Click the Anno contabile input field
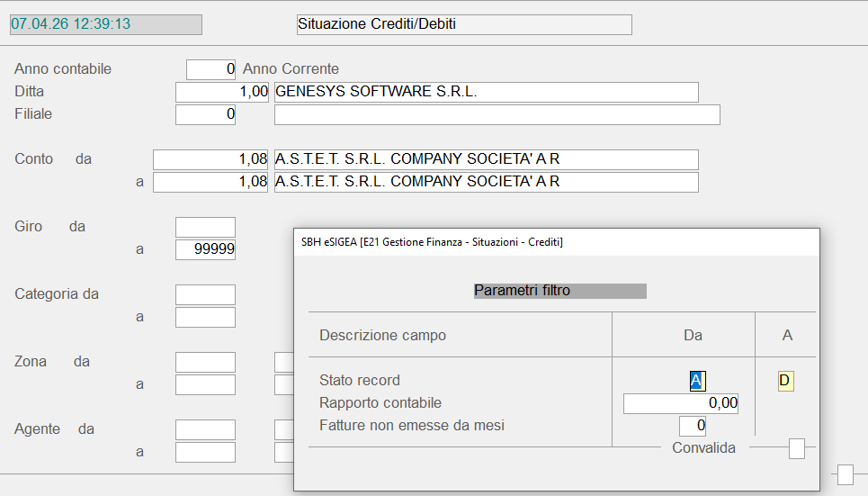The width and height of the screenshot is (868, 496). coord(210,69)
